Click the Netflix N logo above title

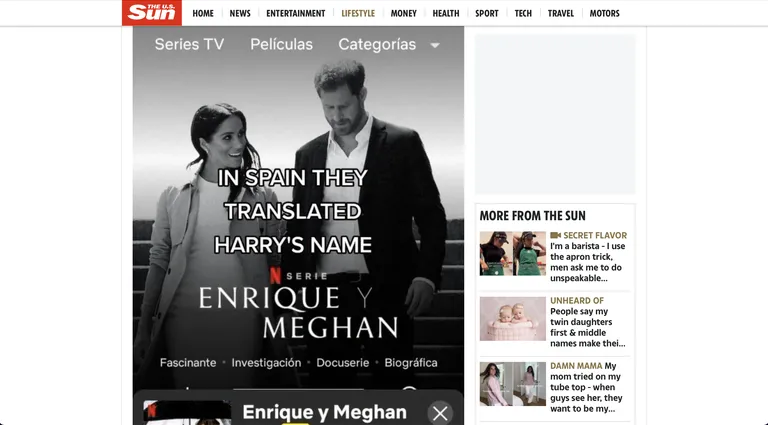tap(275, 276)
